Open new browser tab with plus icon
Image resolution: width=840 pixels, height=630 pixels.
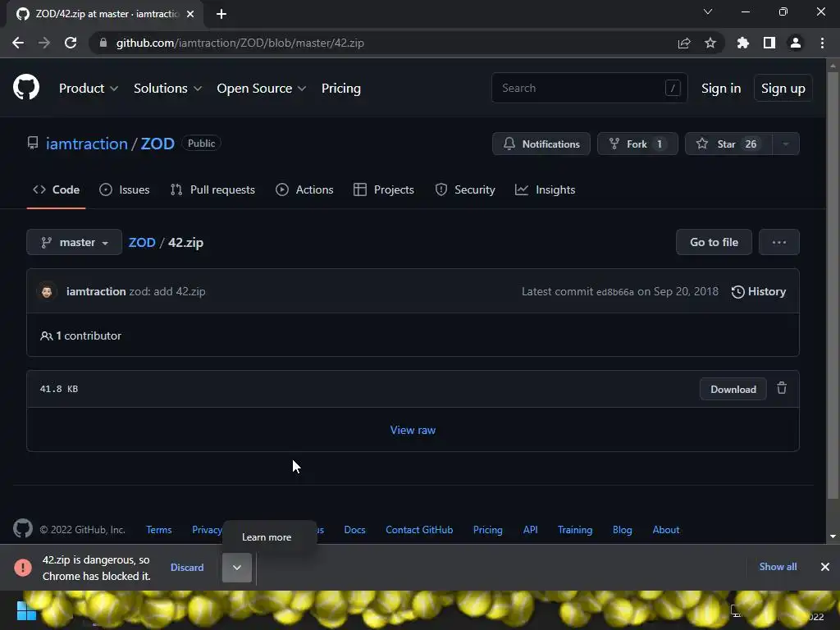click(x=221, y=14)
